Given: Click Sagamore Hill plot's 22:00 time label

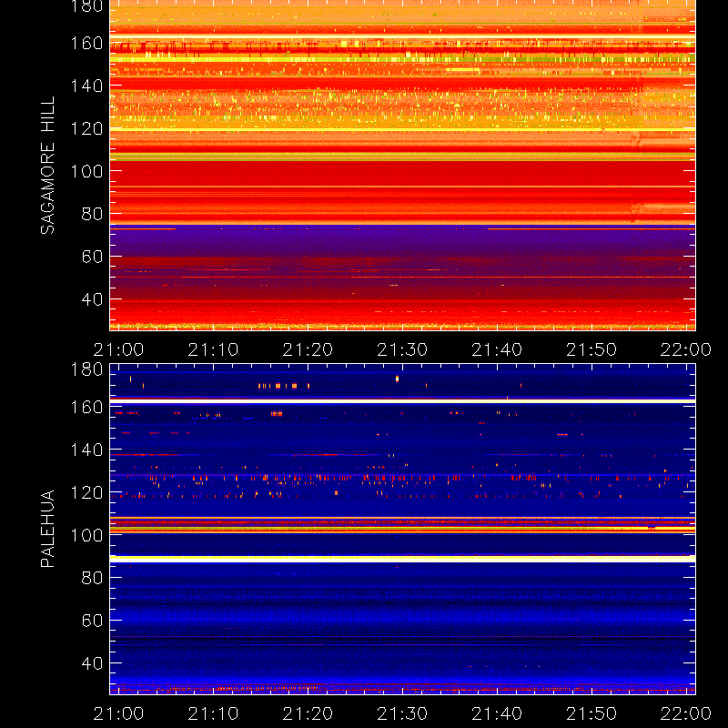Looking at the screenshot, I should coord(686,349).
